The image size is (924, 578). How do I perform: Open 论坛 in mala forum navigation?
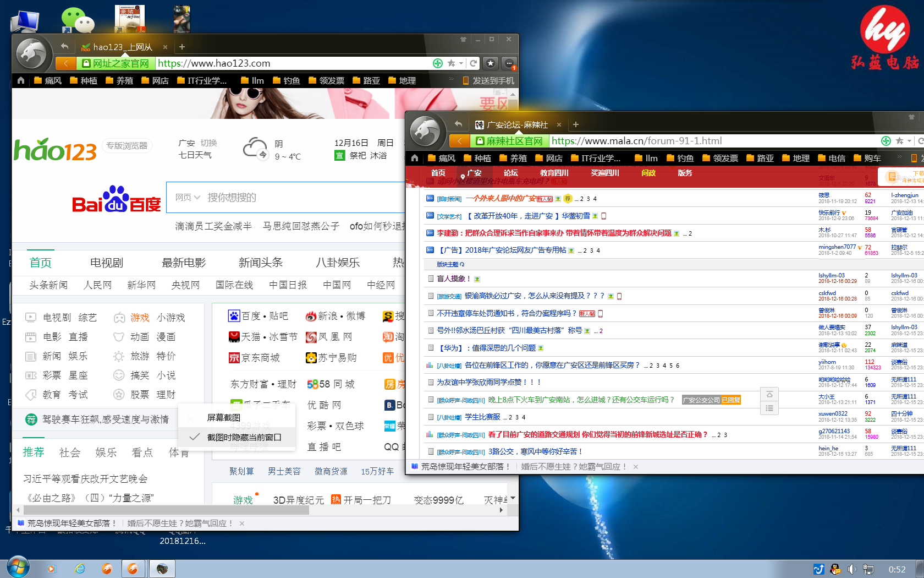coord(510,173)
